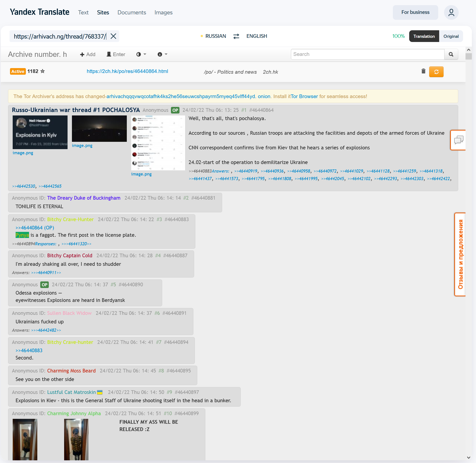Open second mirror photo thumbnail in post #10
This screenshot has height=463, width=476.
click(x=76, y=439)
